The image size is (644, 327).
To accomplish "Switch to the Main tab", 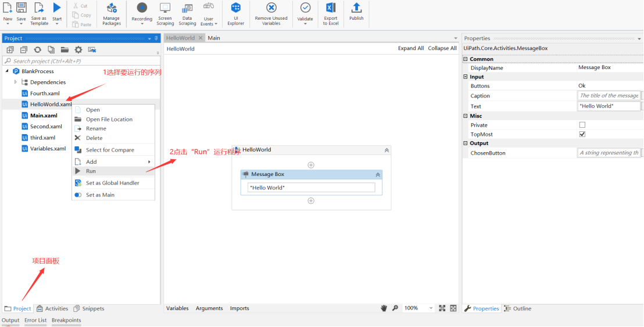I will point(214,38).
